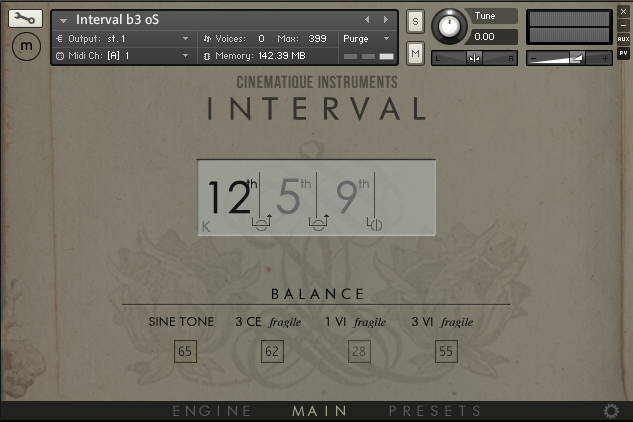The width and height of the screenshot is (633, 422).
Task: Switch to the PRESETS tab
Action: [x=435, y=411]
